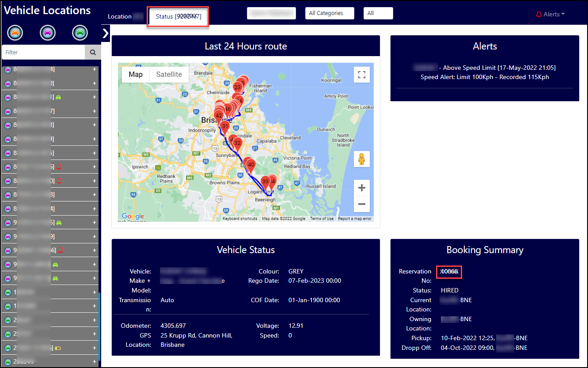Pick the Street View pegman icon
588x368 pixels.
coord(361,159)
